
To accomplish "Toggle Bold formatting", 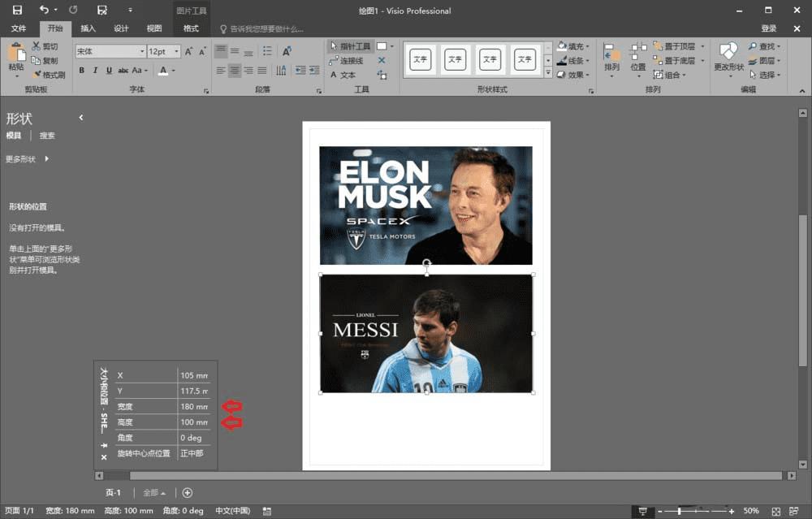I will tap(81, 71).
